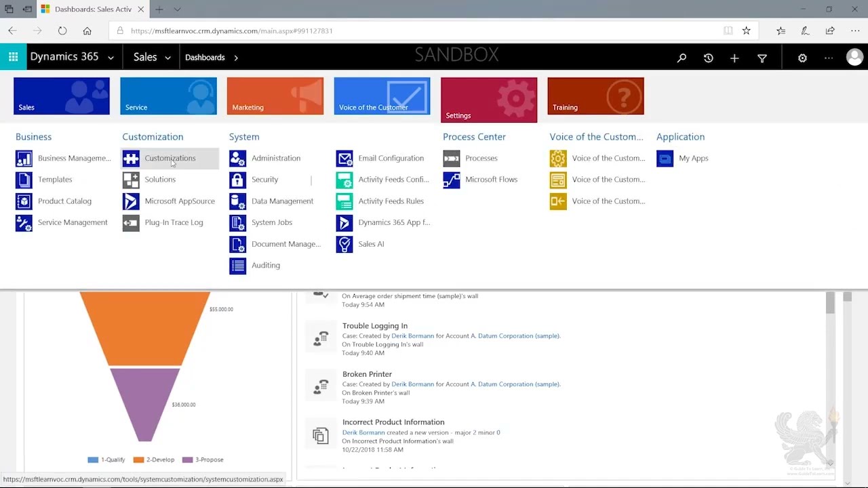Expand the Dynamics 365 dropdown
Image resolution: width=868 pixels, height=488 pixels.
point(111,58)
